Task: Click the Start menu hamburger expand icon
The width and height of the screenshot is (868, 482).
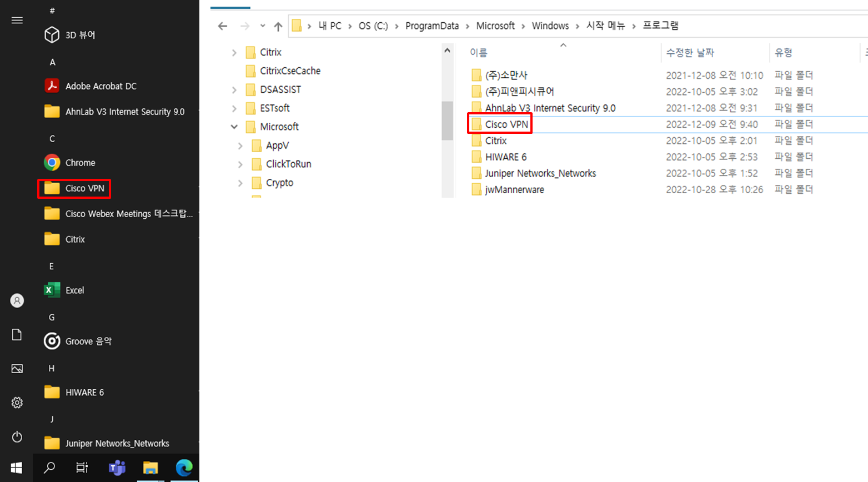Action: [x=17, y=20]
